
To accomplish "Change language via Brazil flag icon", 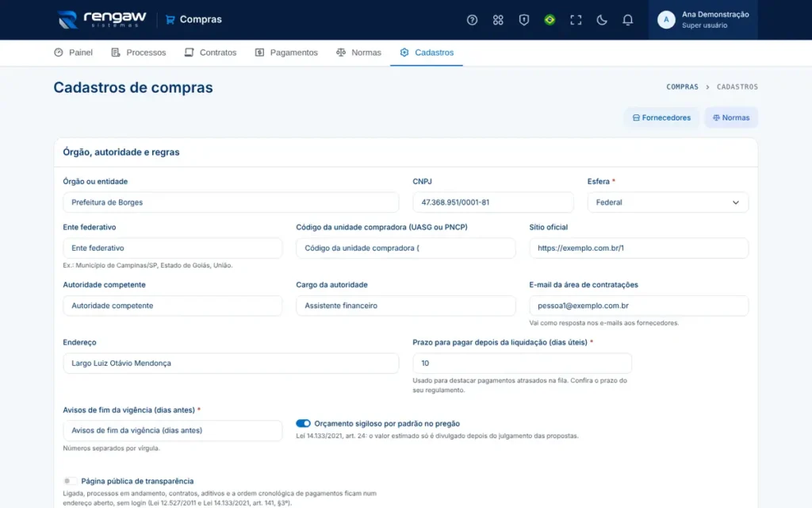I will [x=550, y=20].
